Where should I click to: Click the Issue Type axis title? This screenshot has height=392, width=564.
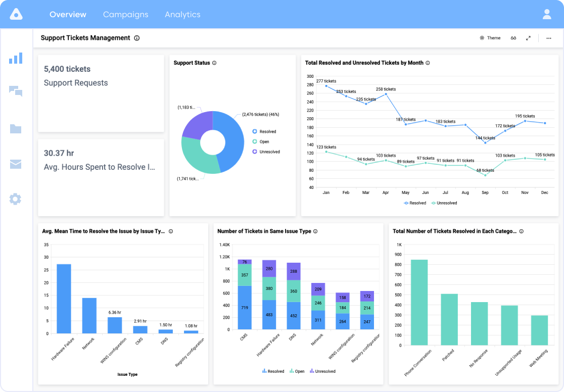click(x=127, y=375)
